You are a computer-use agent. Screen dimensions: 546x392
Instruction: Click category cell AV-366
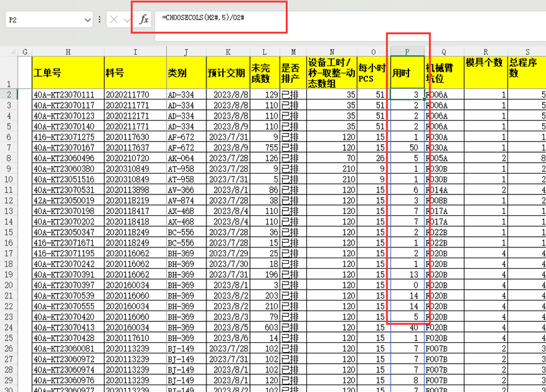186,190
